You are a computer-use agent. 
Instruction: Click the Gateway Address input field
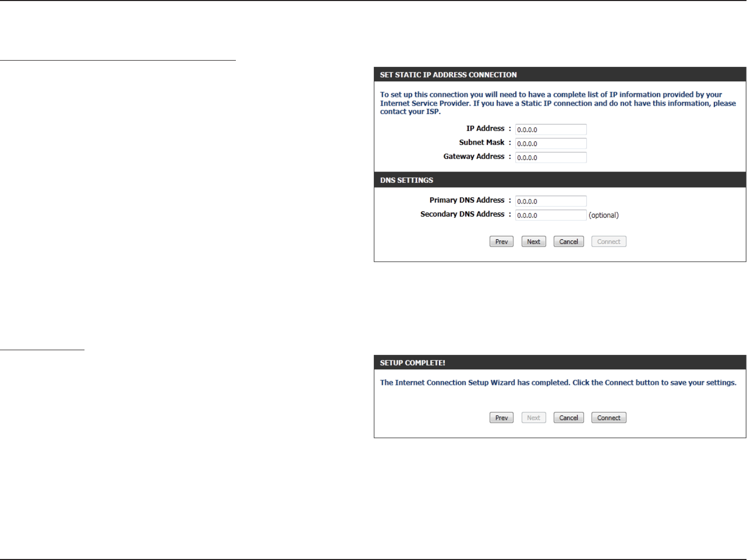coord(551,157)
